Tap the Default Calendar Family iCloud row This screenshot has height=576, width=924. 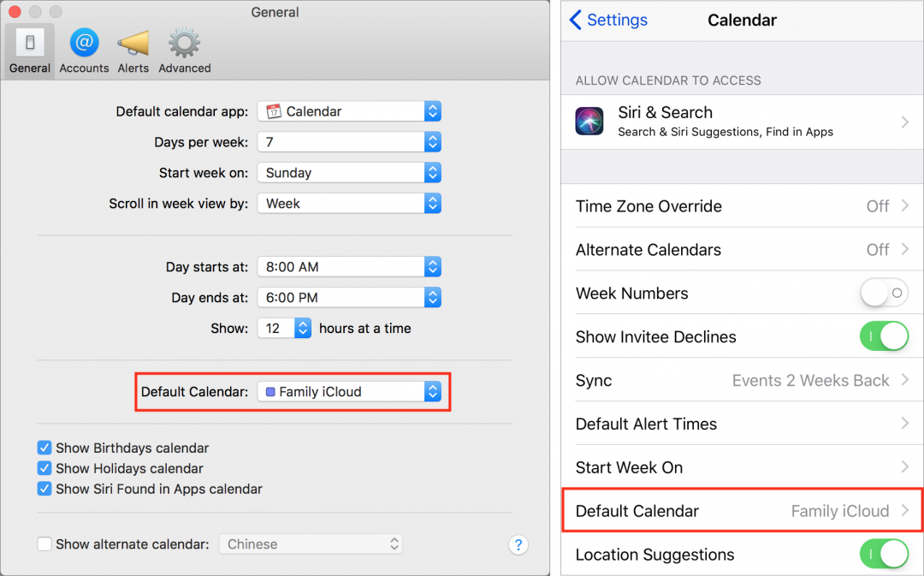click(743, 511)
